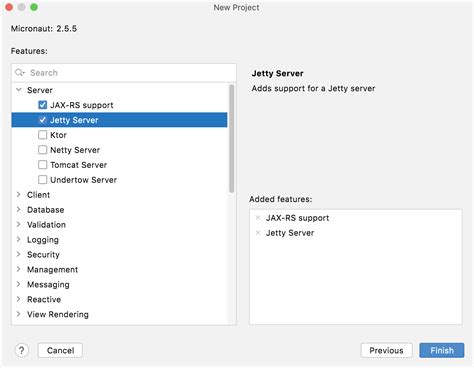Collapse the Server category
Viewport: 474px width, 368px height.
[x=19, y=90]
